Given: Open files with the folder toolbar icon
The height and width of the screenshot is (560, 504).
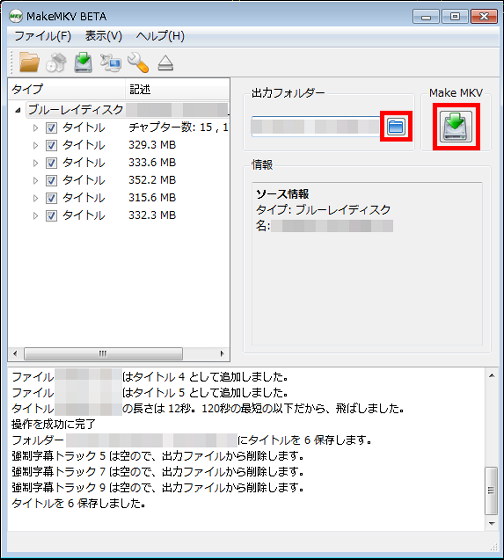Looking at the screenshot, I should [x=29, y=62].
